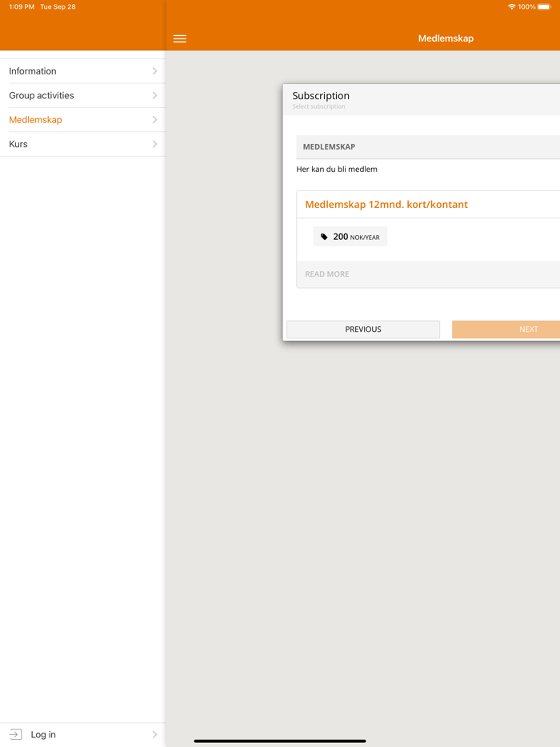Click READ MORE on the subscription card

[327, 274]
